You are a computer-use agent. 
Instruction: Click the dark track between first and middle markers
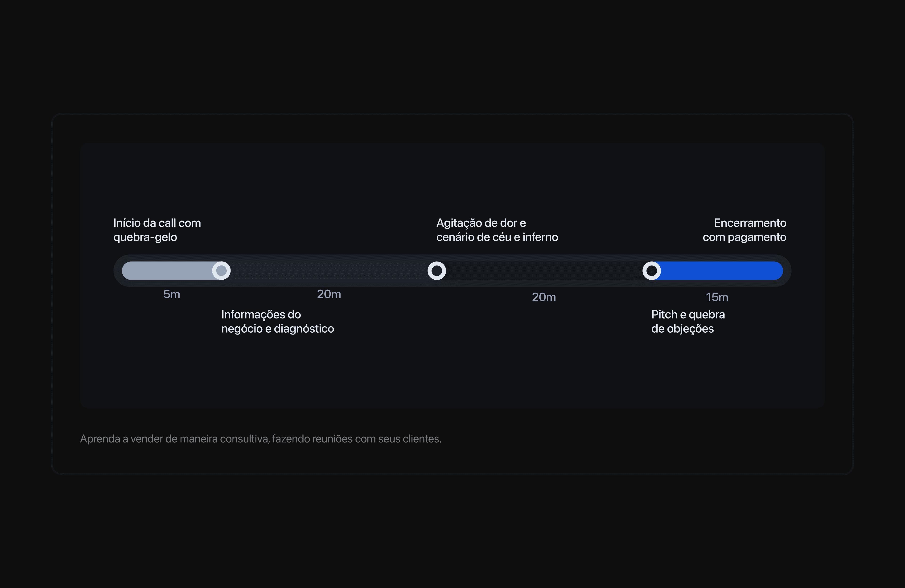tap(329, 271)
